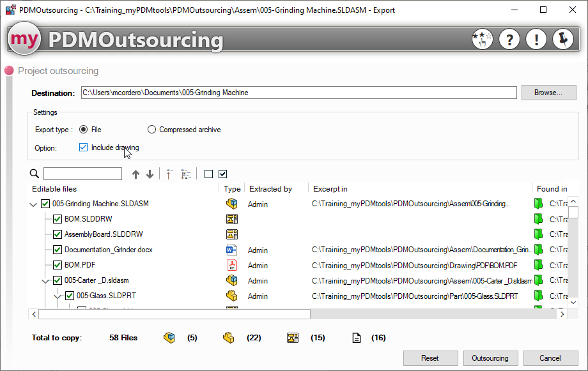Jump to next search result with down arrow
Viewport: 588px width, 371px height.
tap(150, 174)
